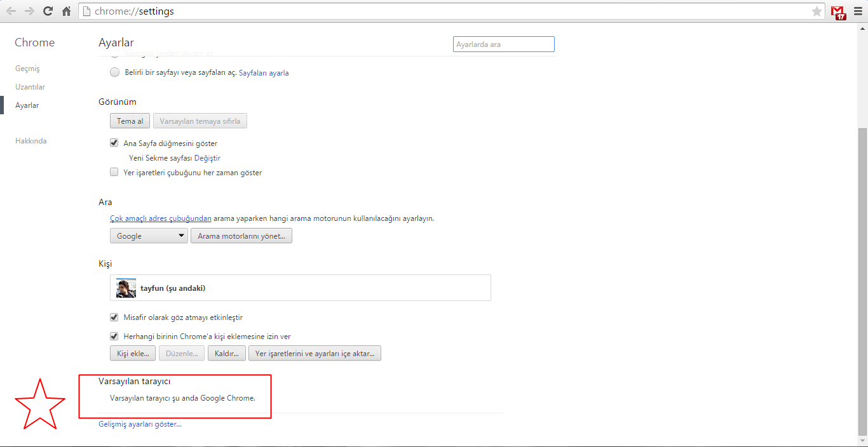Screen dimensions: 868x447
Task: Click 'Varsayılan temaya sıfırla' button
Action: coord(200,121)
